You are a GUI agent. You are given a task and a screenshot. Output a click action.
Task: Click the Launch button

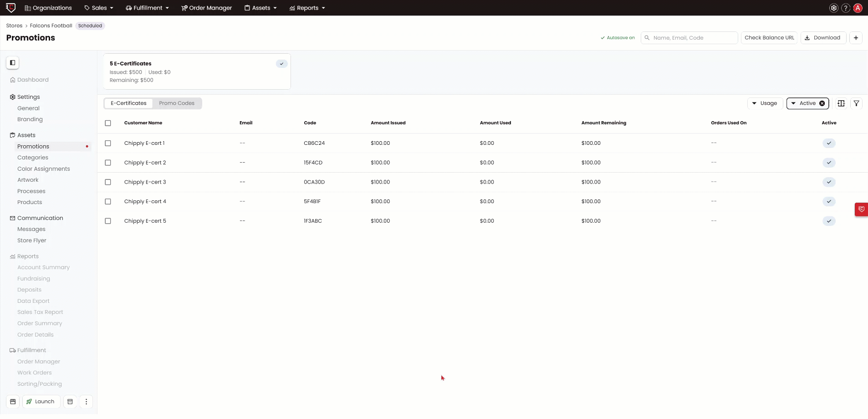41,402
